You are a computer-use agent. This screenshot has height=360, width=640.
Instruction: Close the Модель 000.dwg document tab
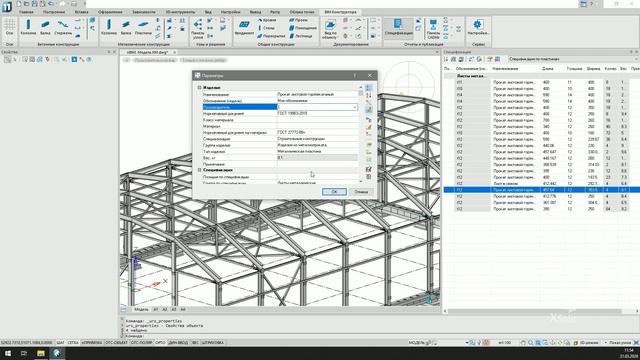[174, 52]
